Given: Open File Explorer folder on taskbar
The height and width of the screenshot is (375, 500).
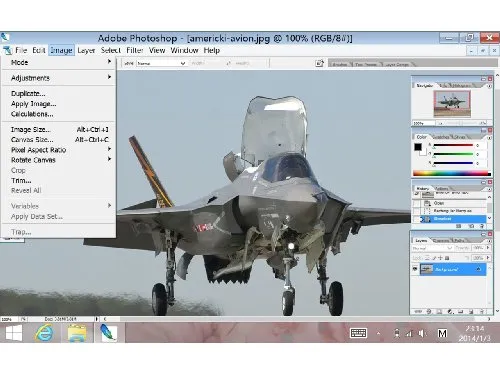Looking at the screenshot, I should [77, 333].
